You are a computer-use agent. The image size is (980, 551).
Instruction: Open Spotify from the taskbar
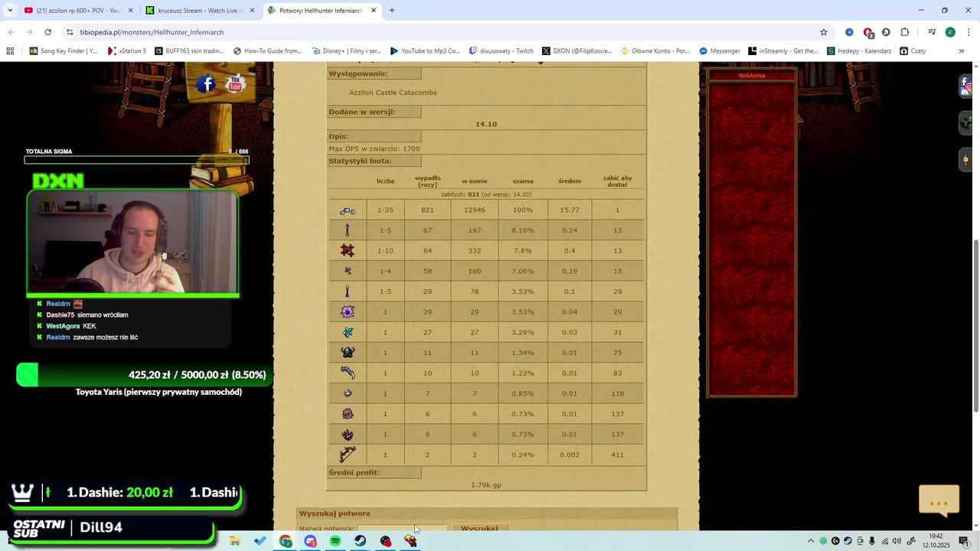pos(335,541)
